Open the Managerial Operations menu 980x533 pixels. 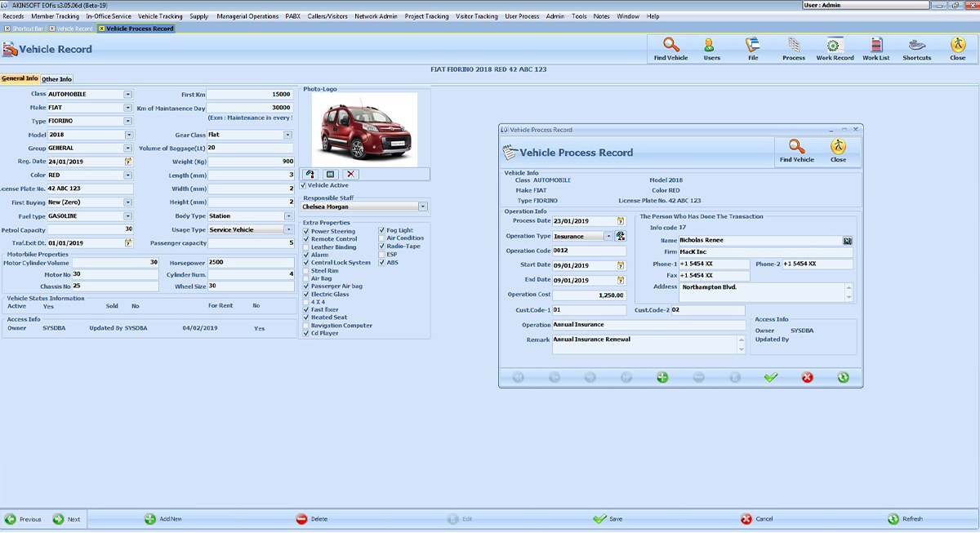(x=247, y=16)
